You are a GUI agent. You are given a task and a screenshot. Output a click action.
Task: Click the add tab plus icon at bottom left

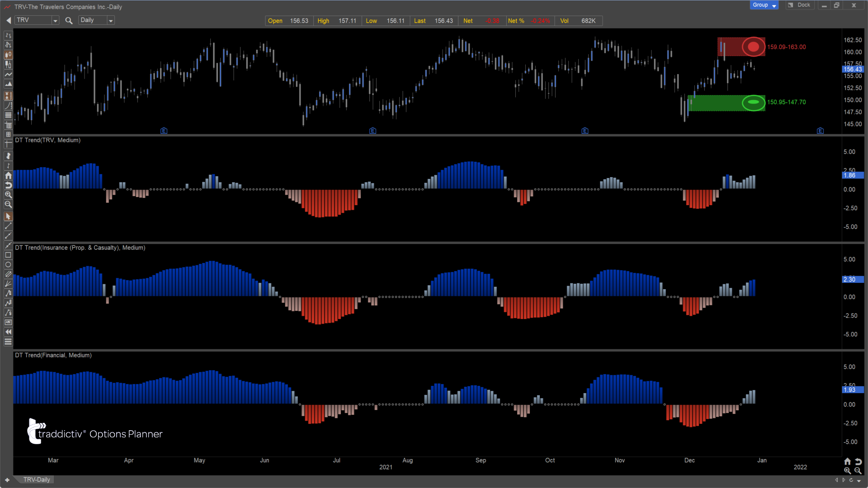point(7,480)
